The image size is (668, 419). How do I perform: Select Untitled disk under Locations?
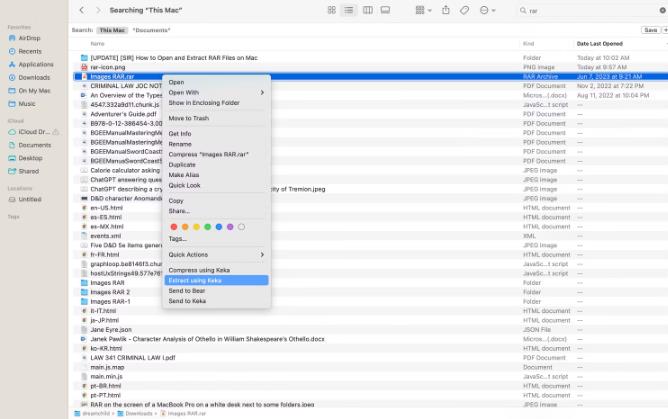click(x=30, y=199)
